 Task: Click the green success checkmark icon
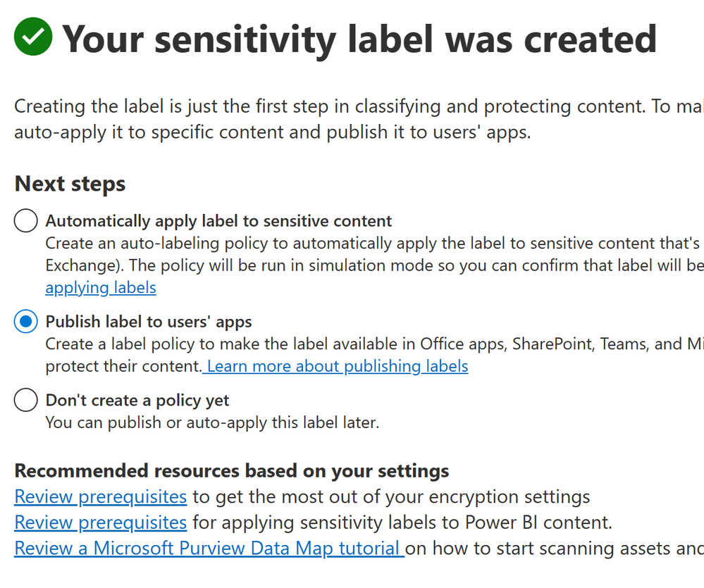[x=33, y=37]
